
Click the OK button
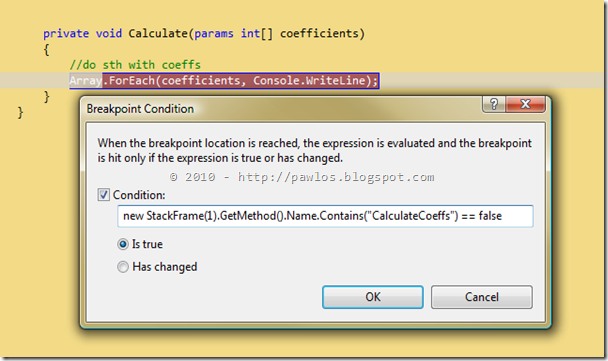373,297
